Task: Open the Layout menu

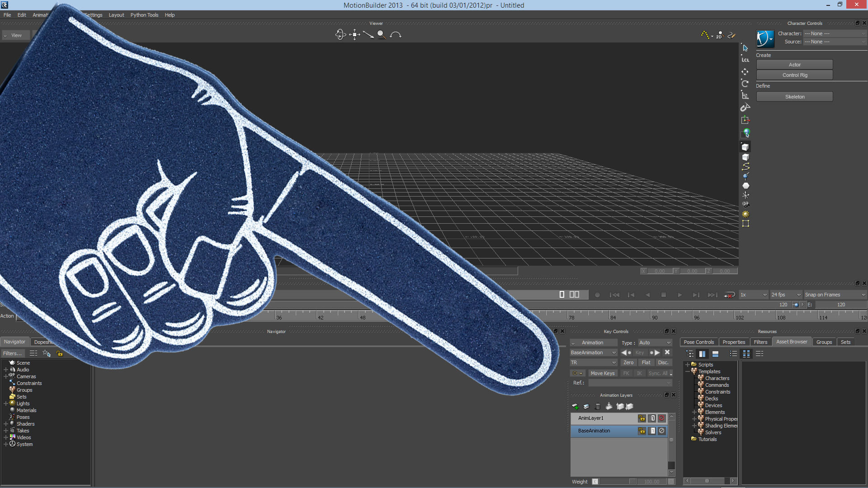Action: [x=116, y=15]
